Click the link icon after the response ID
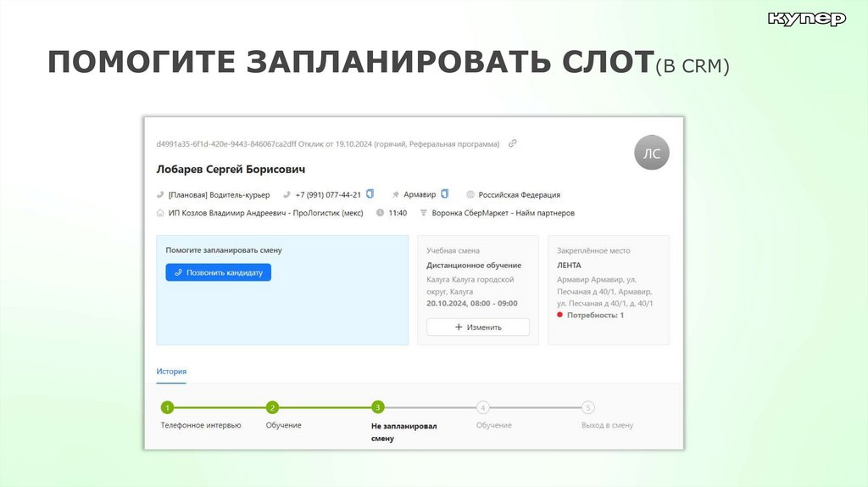868x487 pixels. point(513,143)
